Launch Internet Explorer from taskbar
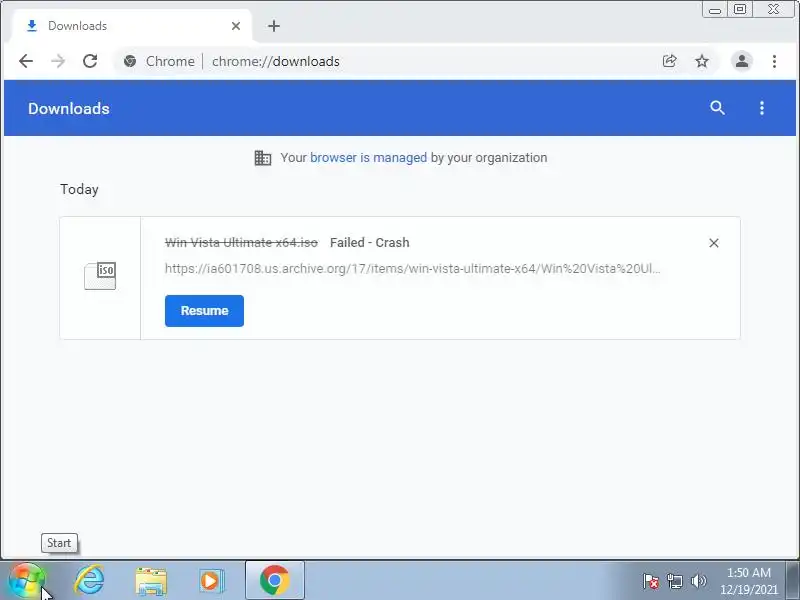This screenshot has height=600, width=800. [89, 581]
